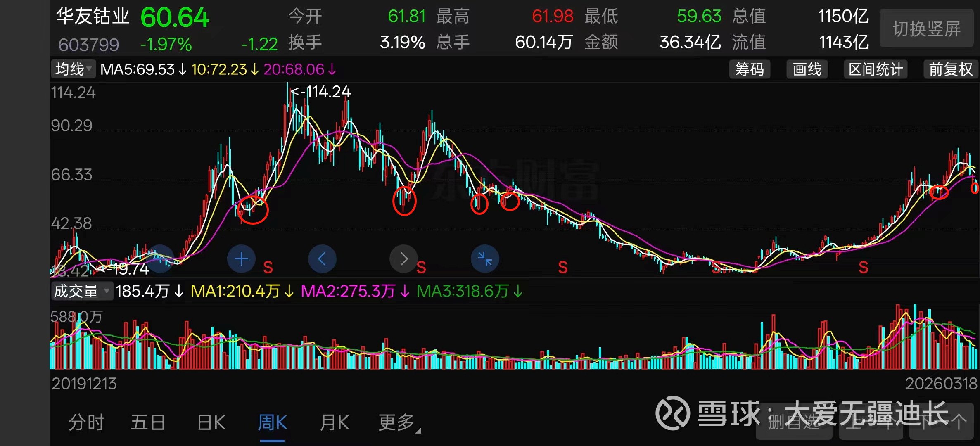Expand the 成交量 sub-indicator dropdown
Screen dimensions: 980x446
[x=81, y=291]
